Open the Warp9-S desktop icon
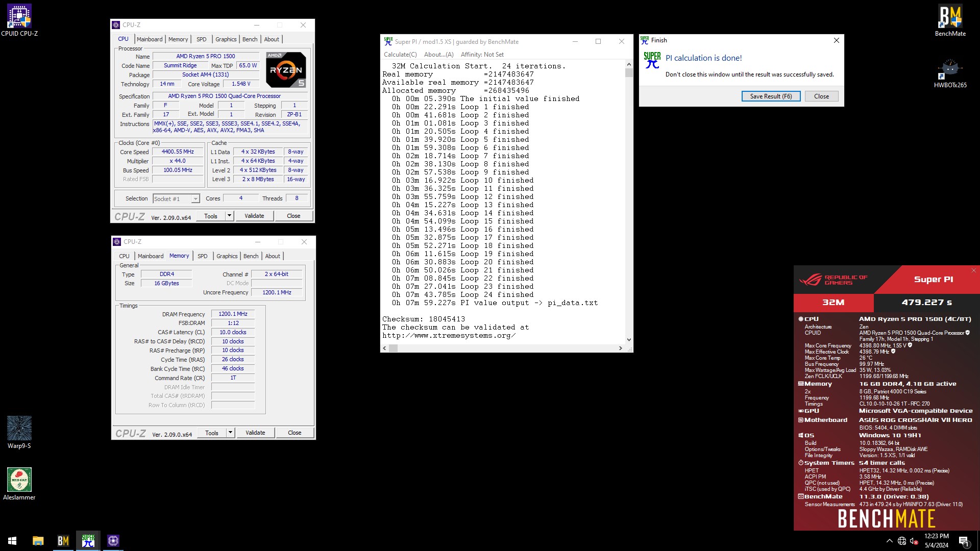980x551 pixels. coord(19,432)
